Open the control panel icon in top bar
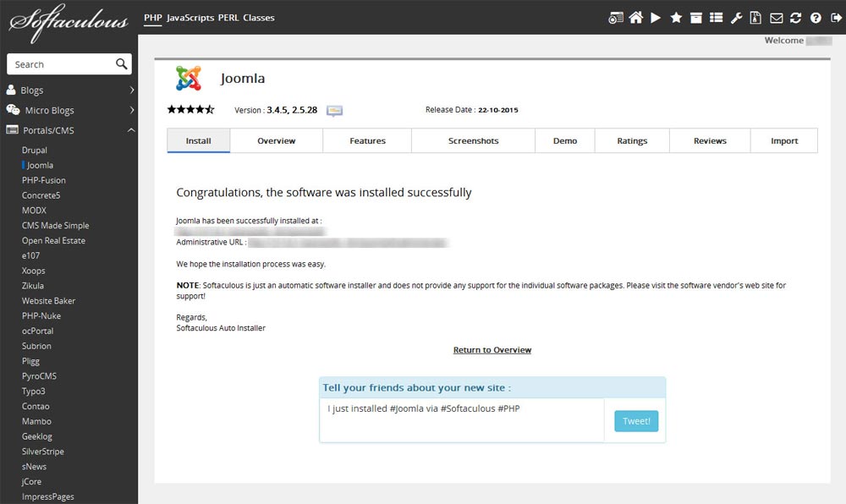This screenshot has width=846, height=504. (x=616, y=18)
